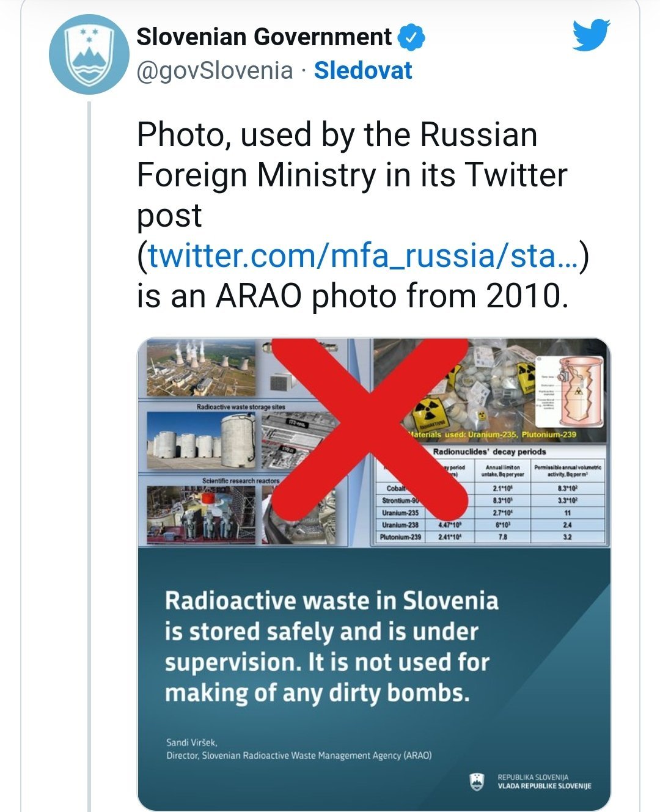The image size is (660, 812).
Task: Click the 'Vlada Republike Slovenije' label
Action: 544,786
